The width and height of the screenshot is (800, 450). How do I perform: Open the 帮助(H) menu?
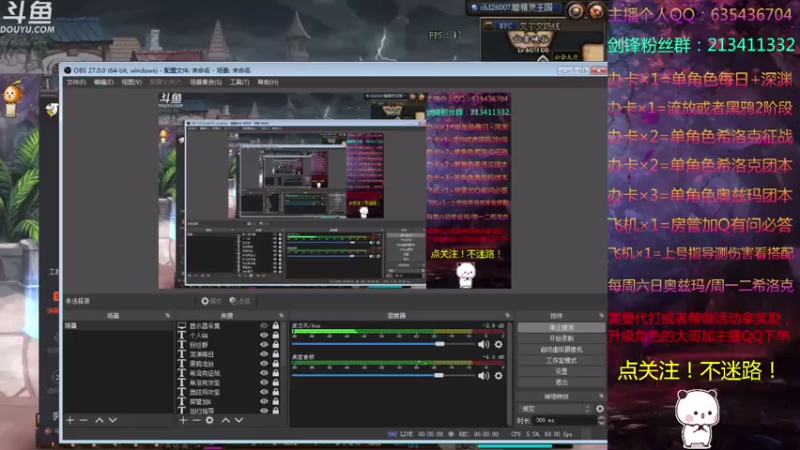click(x=268, y=82)
